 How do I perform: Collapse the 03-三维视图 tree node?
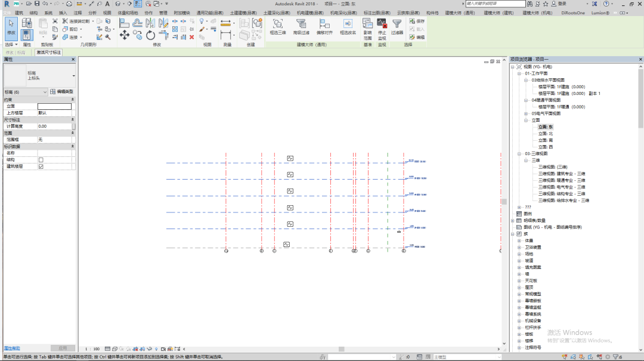519,154
